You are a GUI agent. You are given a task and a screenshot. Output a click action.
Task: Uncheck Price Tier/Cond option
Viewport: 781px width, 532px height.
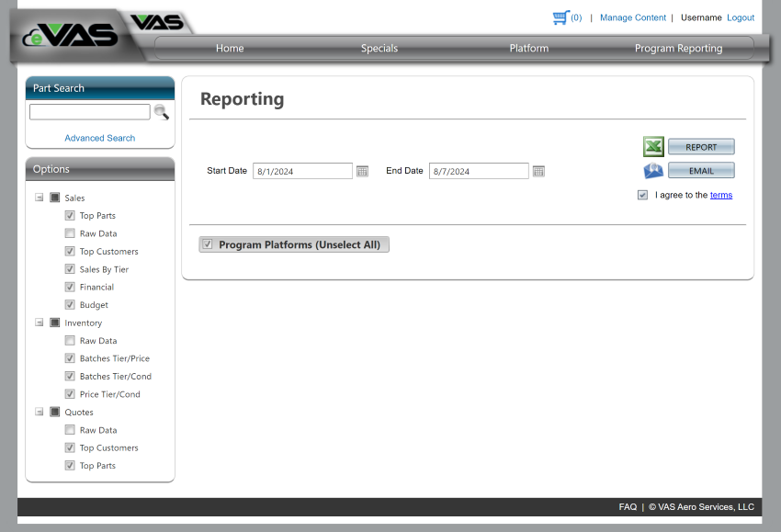(x=70, y=394)
